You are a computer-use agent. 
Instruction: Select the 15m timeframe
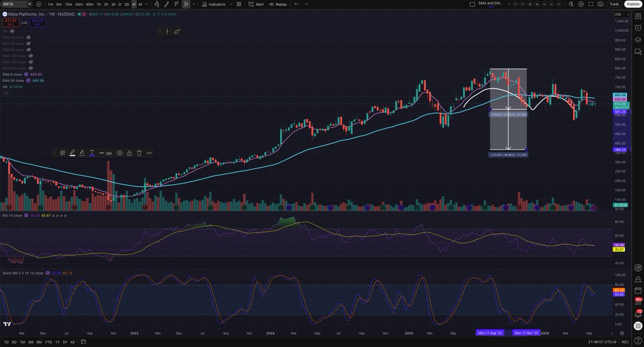[x=68, y=4]
